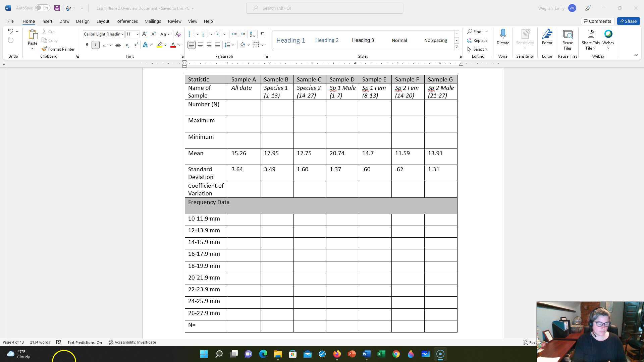This screenshot has height=362, width=644.
Task: Click the Share button
Action: pyautogui.click(x=628, y=21)
